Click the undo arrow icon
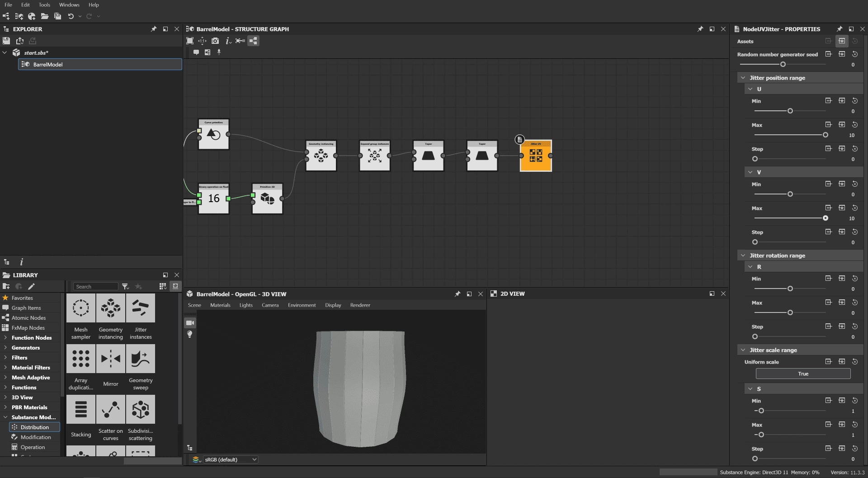This screenshot has width=868, height=478. (x=71, y=16)
